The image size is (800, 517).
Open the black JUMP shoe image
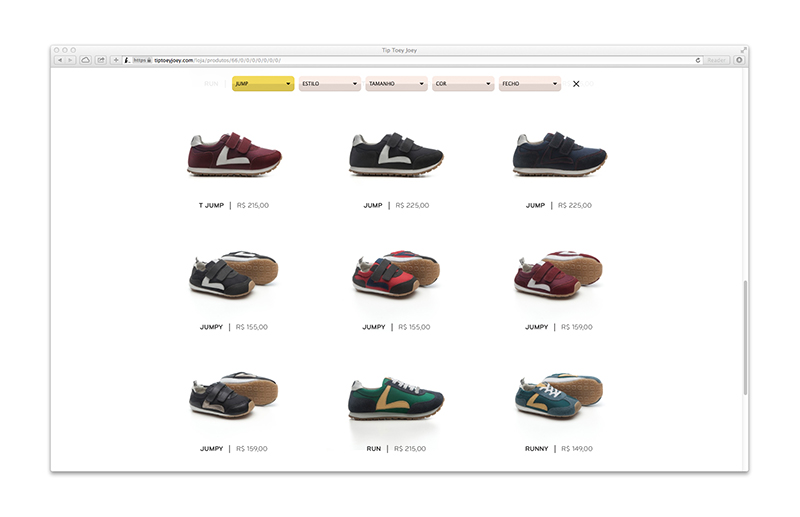pos(396,155)
